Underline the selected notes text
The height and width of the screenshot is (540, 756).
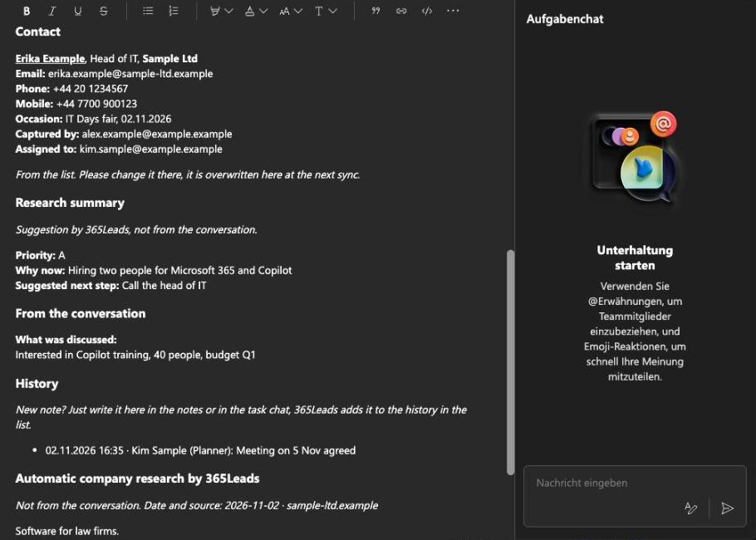(77, 11)
